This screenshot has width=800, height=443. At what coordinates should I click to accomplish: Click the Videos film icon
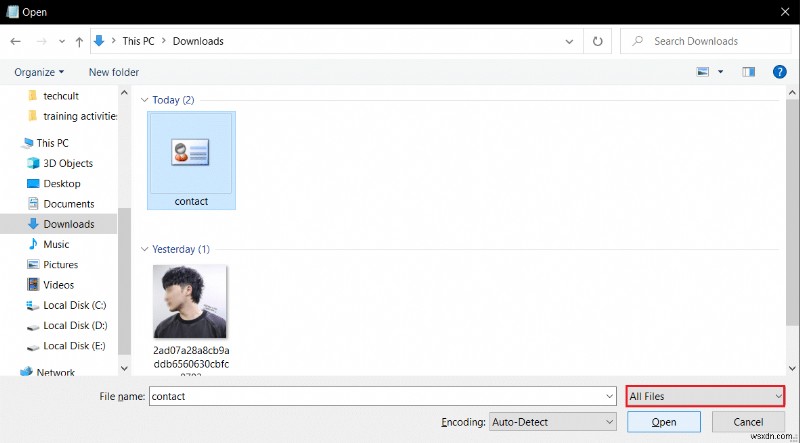(x=33, y=284)
